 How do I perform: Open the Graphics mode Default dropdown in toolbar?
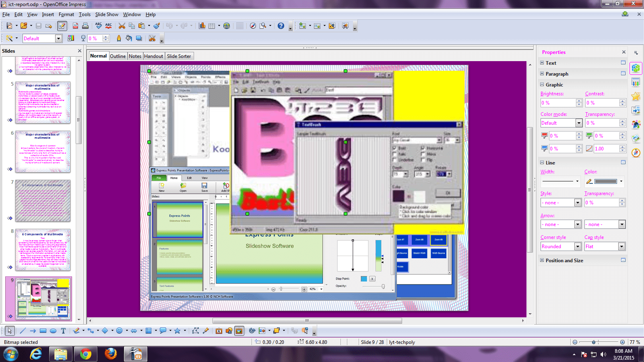58,39
